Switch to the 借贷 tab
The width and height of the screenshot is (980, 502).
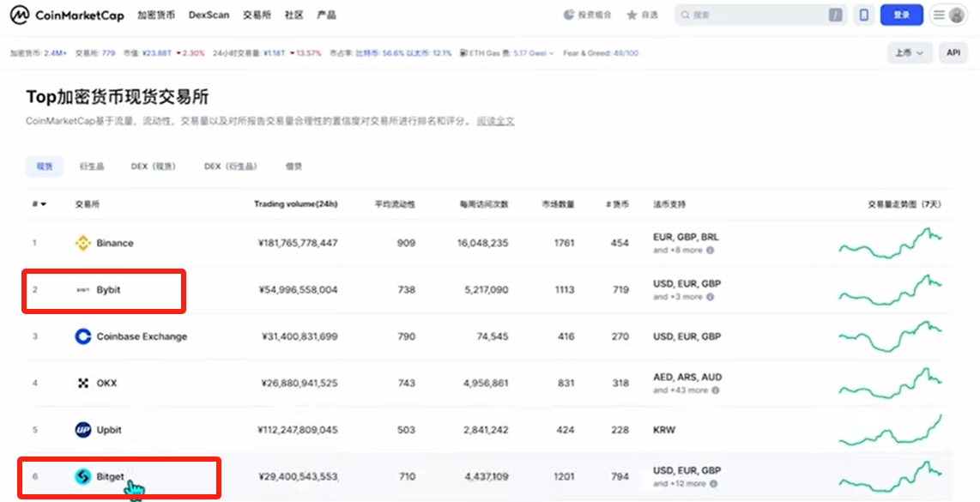click(293, 166)
